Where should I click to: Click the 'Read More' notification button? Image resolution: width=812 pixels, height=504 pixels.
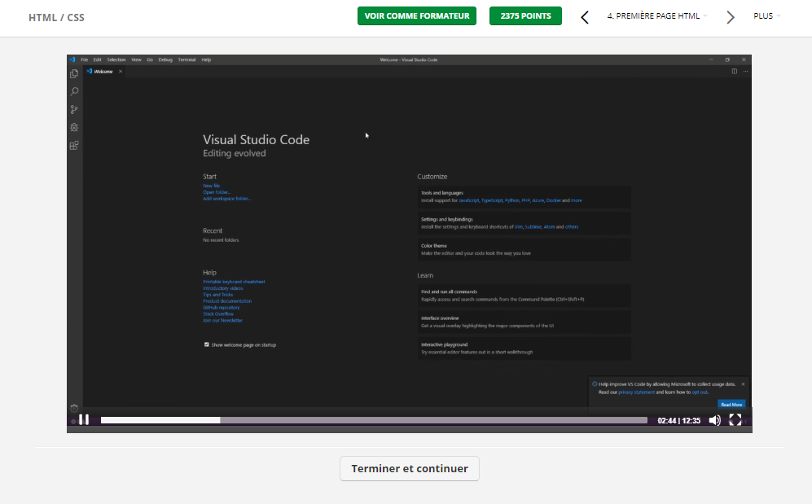coord(731,405)
